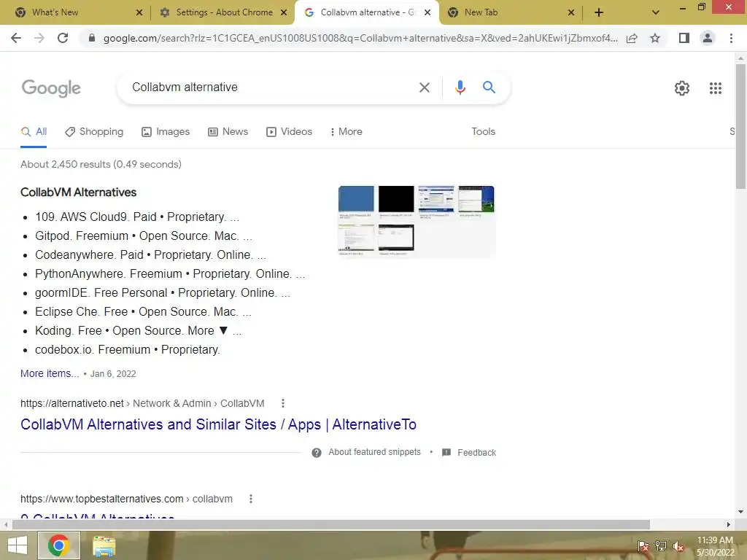Click the 11:39 AM taskbar clock
The width and height of the screenshot is (747, 560).
715,540
